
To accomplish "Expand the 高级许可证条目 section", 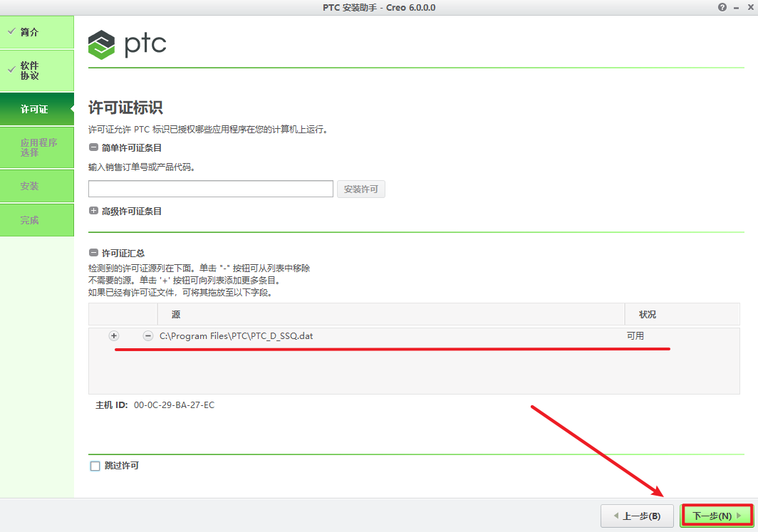I will [x=93, y=211].
